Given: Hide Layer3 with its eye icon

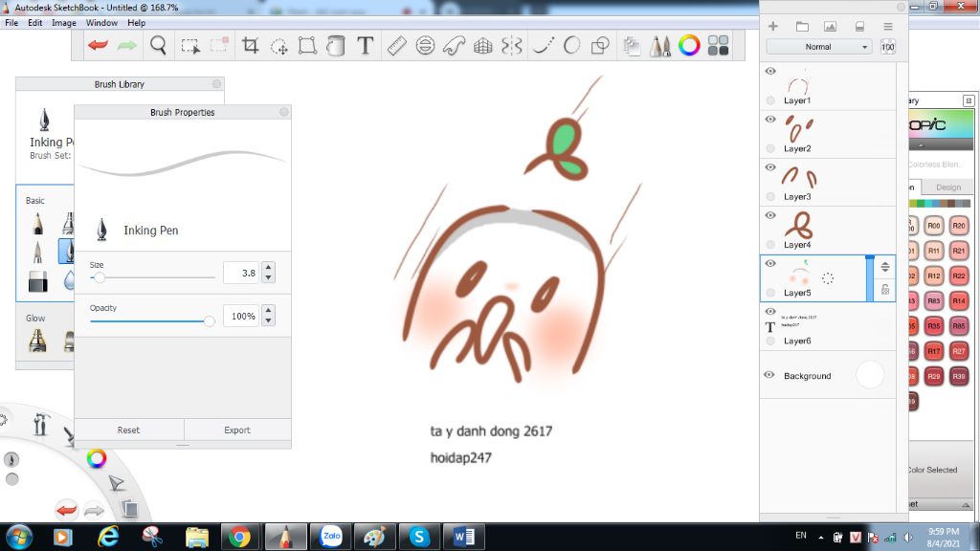Looking at the screenshot, I should 770,167.
